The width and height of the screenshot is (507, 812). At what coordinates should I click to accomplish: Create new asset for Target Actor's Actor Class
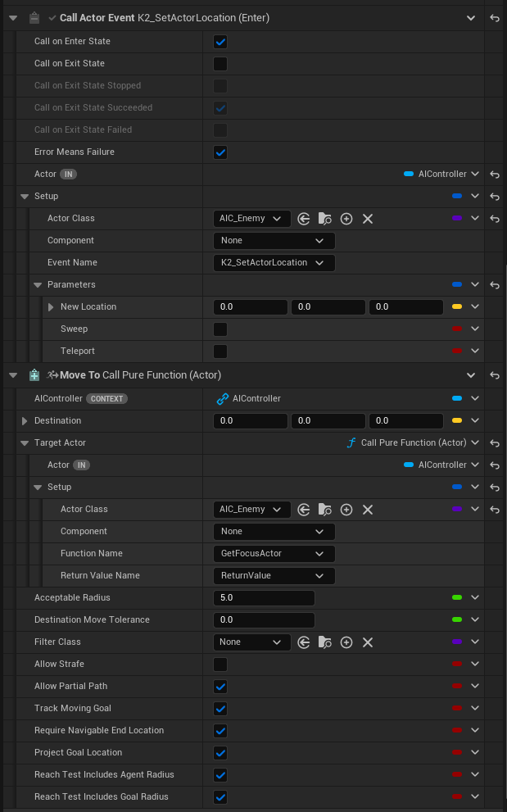[346, 510]
